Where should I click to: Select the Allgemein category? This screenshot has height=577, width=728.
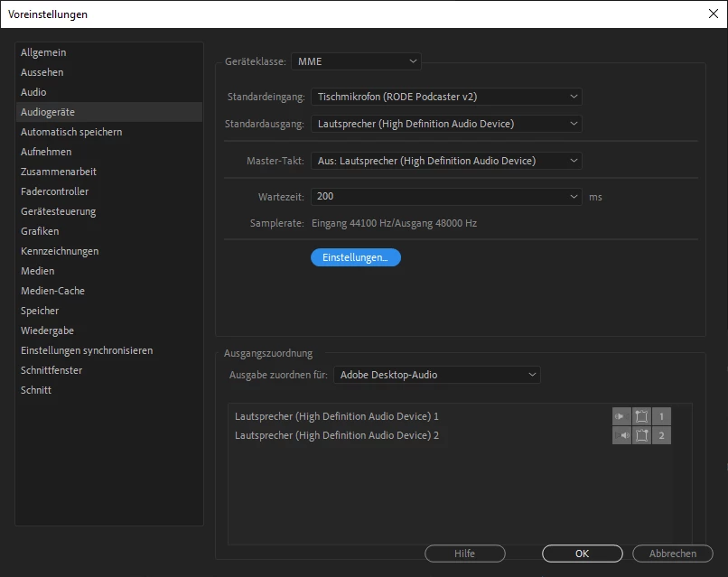(x=109, y=52)
